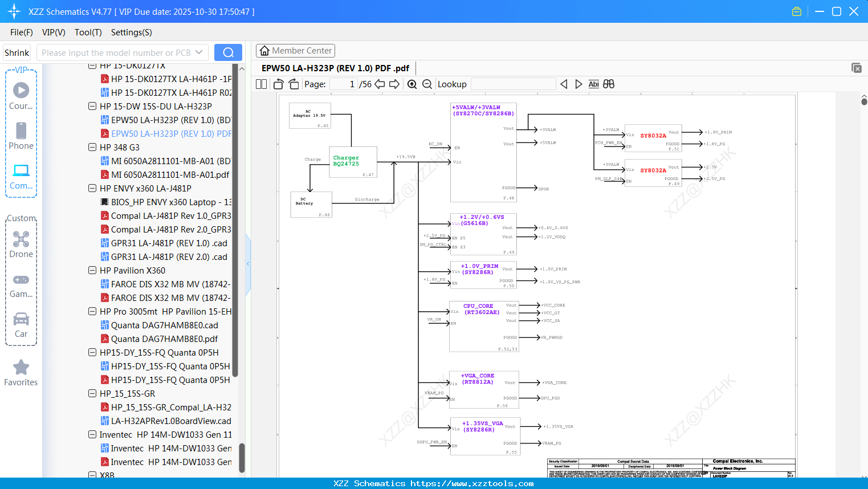Open the Settings(S) menu
This screenshot has height=489, width=868.
(132, 32)
